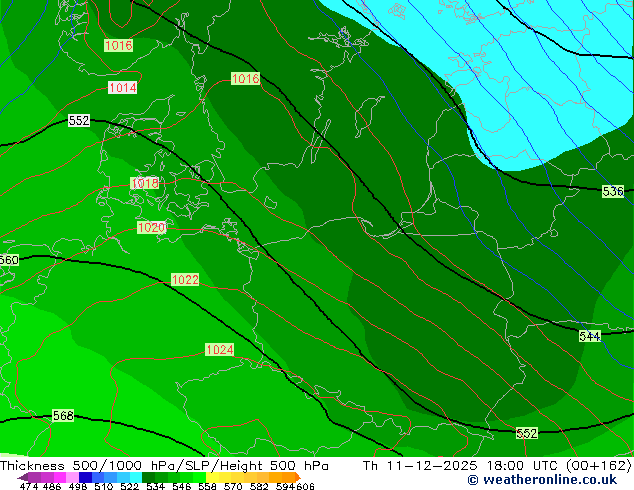This screenshot has height=490, width=634.
Task: Click legend value 510
Action: [104, 486]
